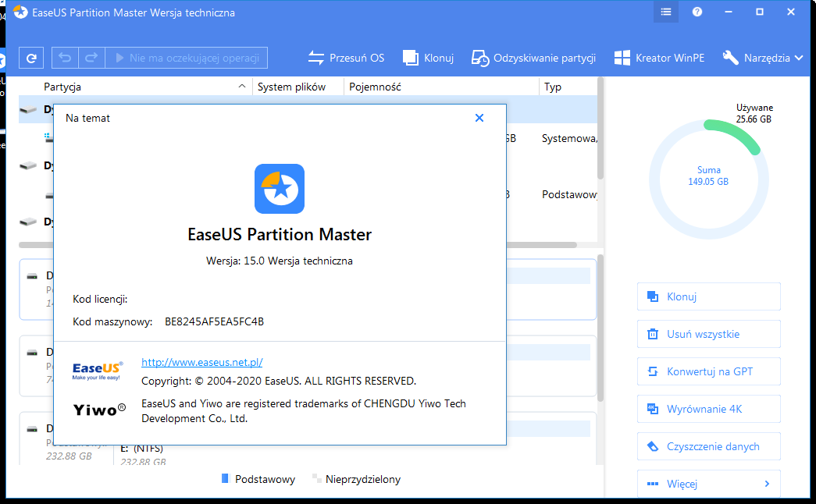
Task: Click the 'Kod licencji:' label
Action: (x=100, y=299)
